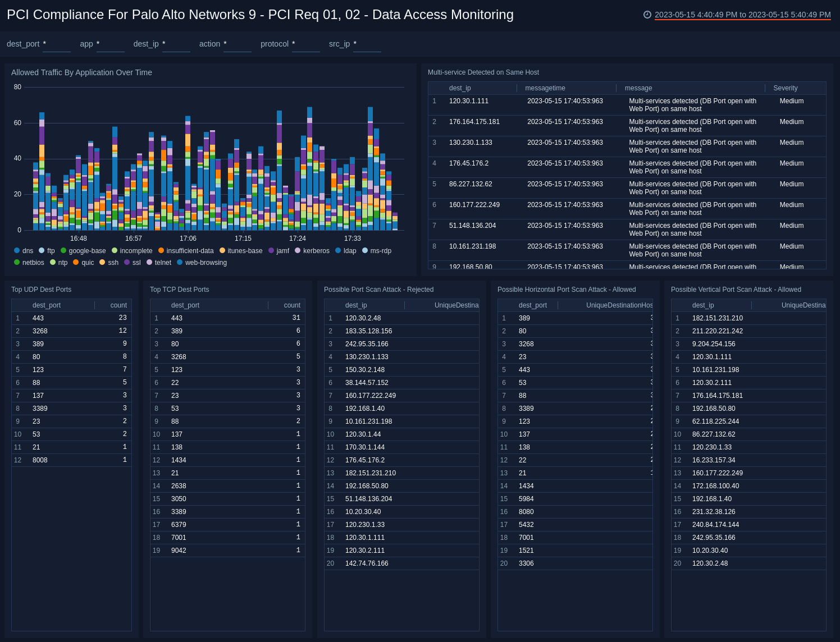The height and width of the screenshot is (642, 840).
Task: Open the protocol filter dropdown
Action: (x=305, y=44)
